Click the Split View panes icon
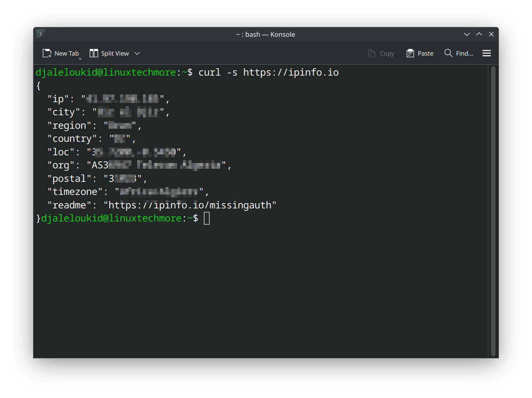532x398 pixels. tap(94, 54)
